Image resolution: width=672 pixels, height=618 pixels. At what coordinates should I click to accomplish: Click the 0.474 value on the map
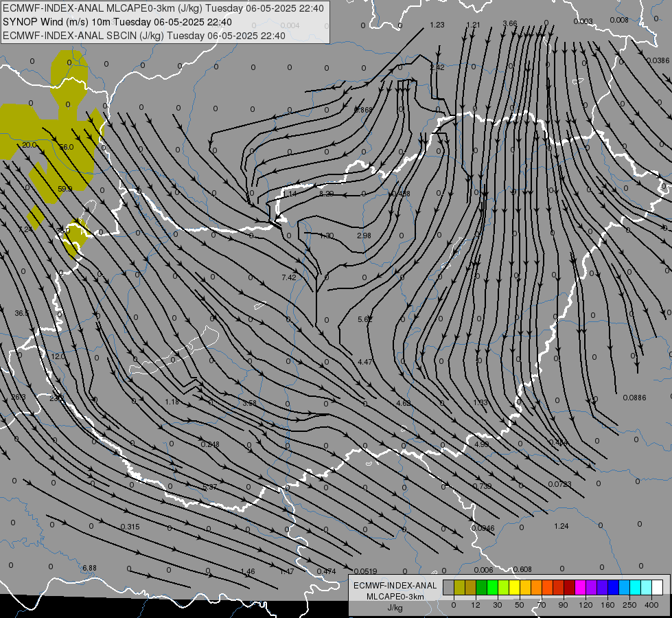click(326, 571)
